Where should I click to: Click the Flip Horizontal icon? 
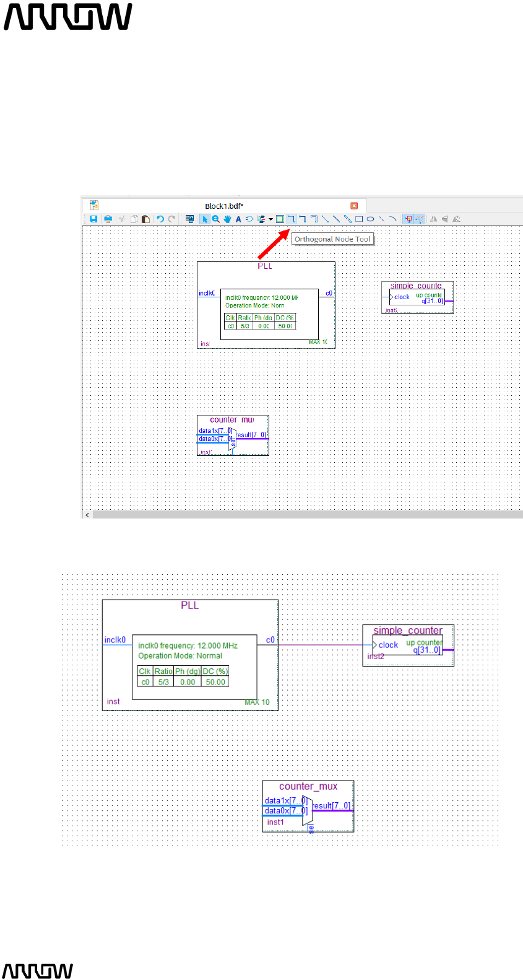[434, 219]
